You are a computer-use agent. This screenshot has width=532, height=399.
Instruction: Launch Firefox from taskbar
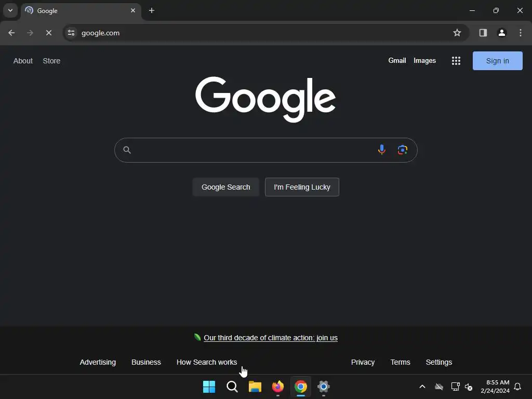click(278, 387)
